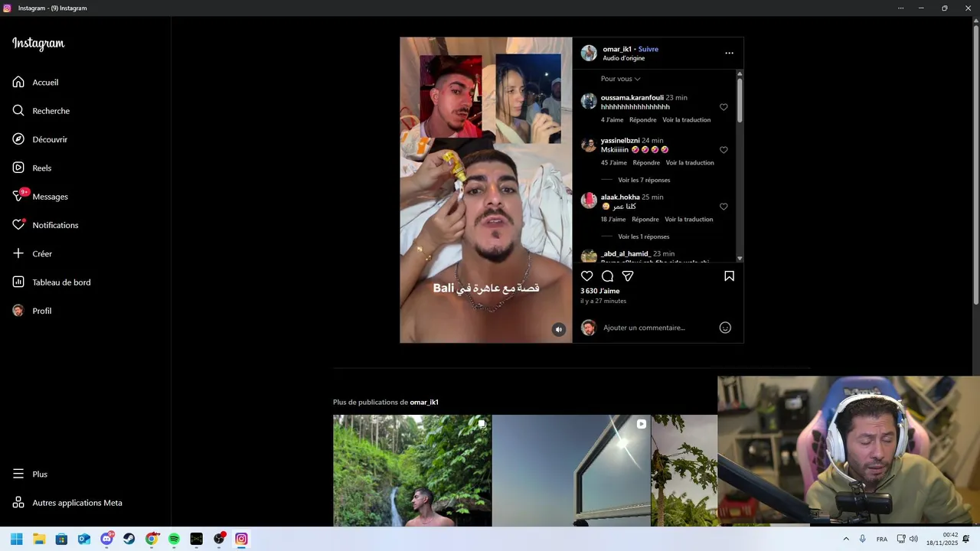
Task: Open Steam from taskbar
Action: [129, 539]
